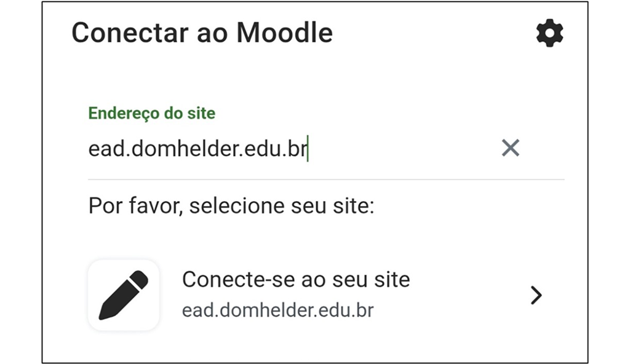Tap the right chevron arrow

coord(536,296)
